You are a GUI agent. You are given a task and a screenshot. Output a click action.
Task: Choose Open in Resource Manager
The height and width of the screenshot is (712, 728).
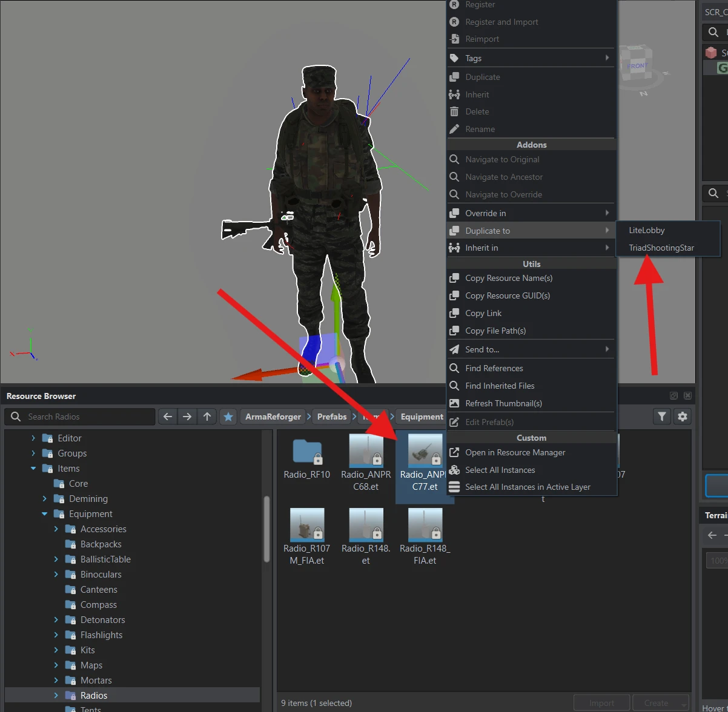point(531,452)
